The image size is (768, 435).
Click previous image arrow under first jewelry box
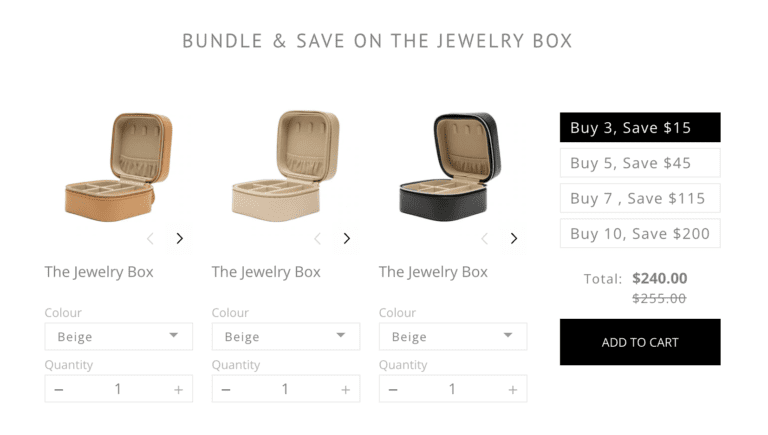(x=151, y=238)
